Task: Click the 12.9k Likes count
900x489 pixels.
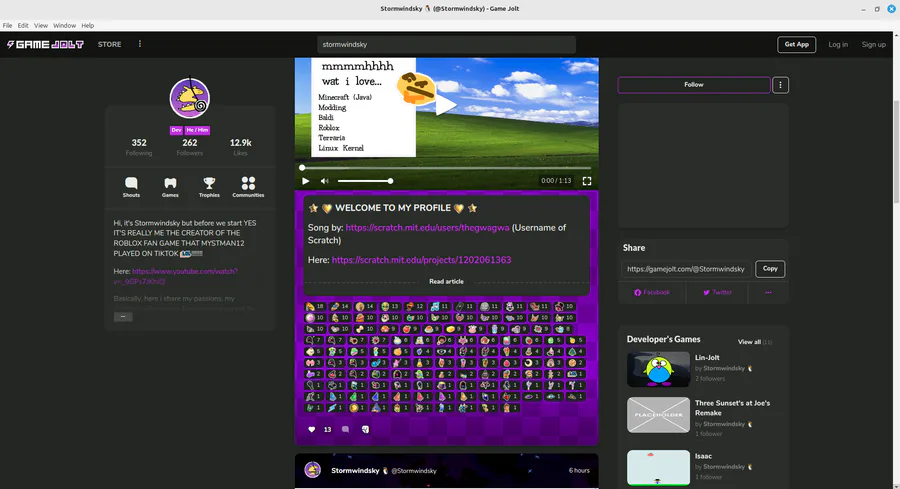Action: [240, 147]
